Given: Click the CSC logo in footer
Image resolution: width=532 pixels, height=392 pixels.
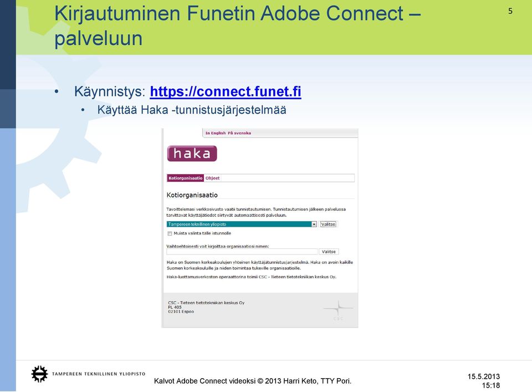Looking at the screenshot, I should pos(338,310).
